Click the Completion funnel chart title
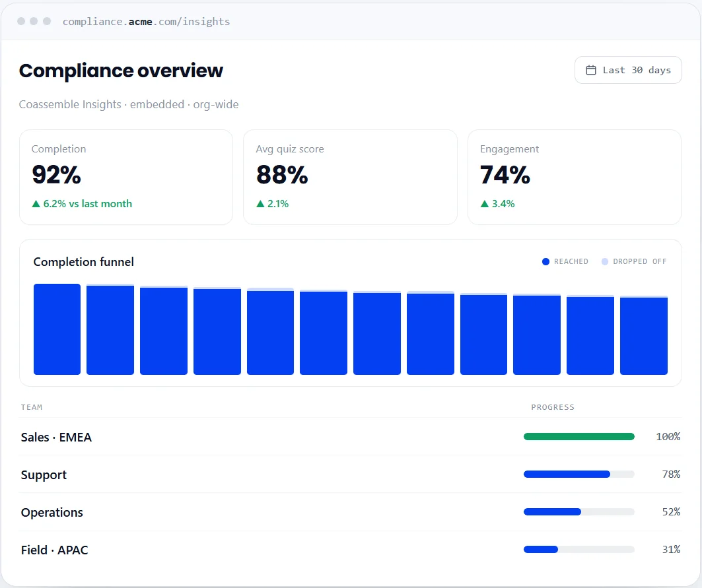 84,262
